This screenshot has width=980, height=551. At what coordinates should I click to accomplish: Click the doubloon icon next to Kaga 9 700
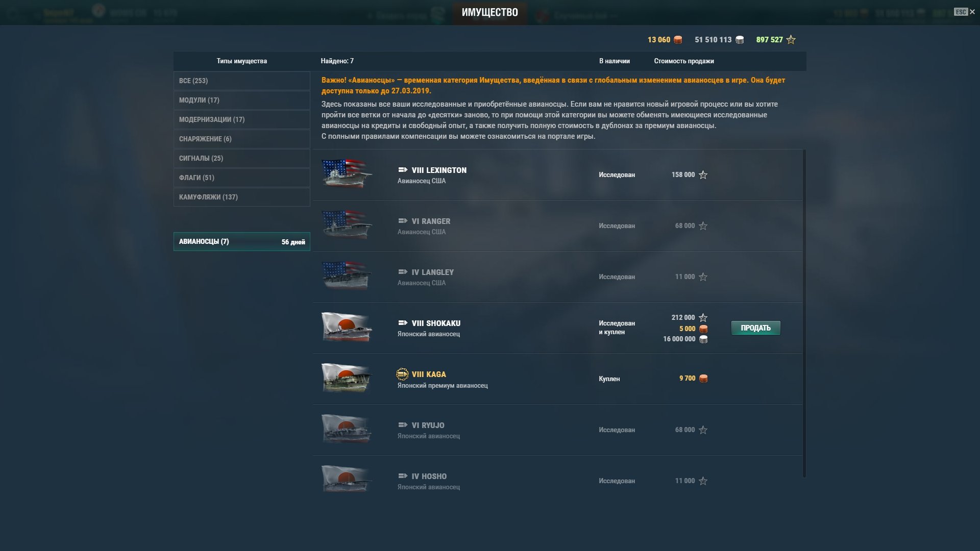click(703, 379)
